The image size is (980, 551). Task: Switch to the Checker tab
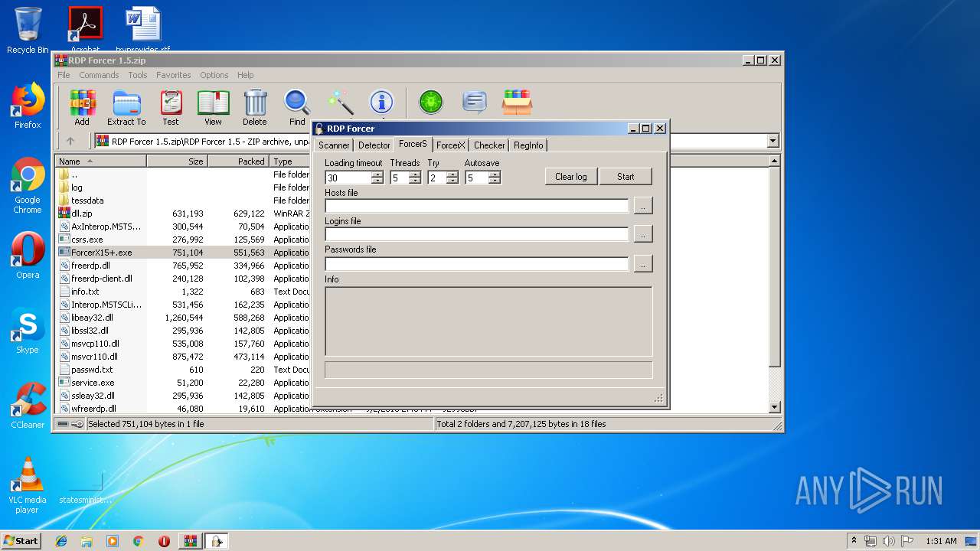[489, 145]
